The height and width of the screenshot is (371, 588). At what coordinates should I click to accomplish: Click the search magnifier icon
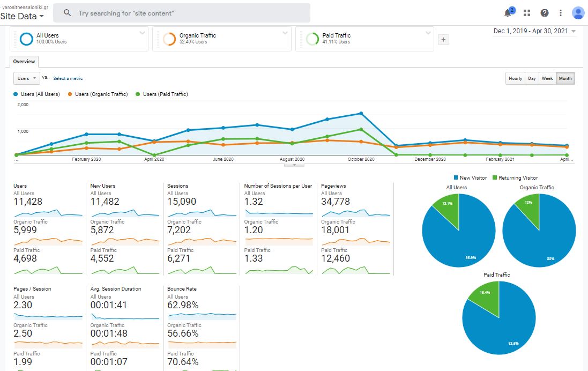click(x=68, y=13)
